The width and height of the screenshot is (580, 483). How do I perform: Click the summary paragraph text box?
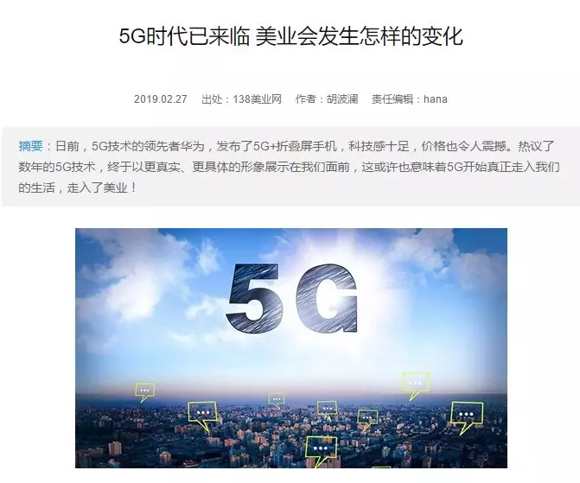291,166
